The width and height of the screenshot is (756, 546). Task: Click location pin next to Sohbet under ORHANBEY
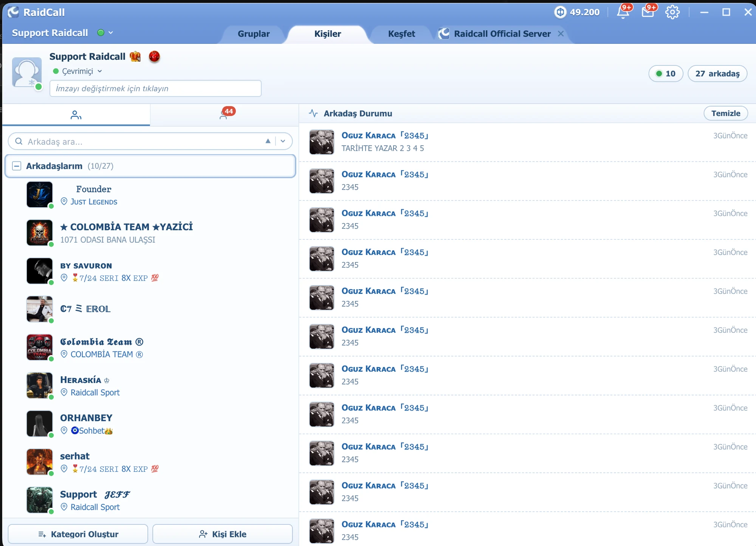coord(64,430)
